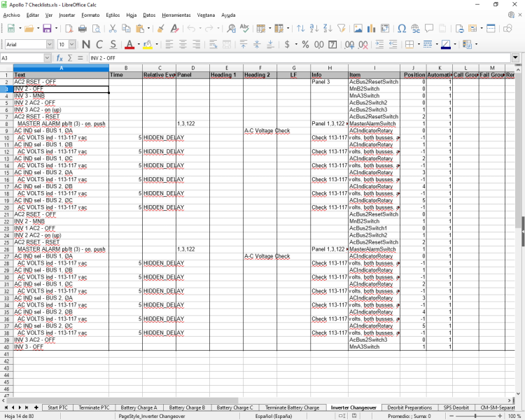Screen dimensions: 525x420
Task: Open font color dropdown arrow
Action: point(139,44)
